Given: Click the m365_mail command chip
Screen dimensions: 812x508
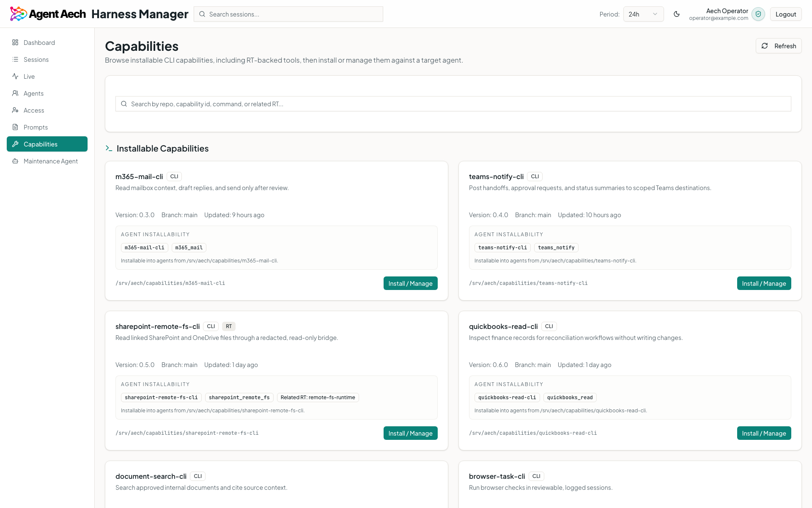Looking at the screenshot, I should (x=189, y=248).
